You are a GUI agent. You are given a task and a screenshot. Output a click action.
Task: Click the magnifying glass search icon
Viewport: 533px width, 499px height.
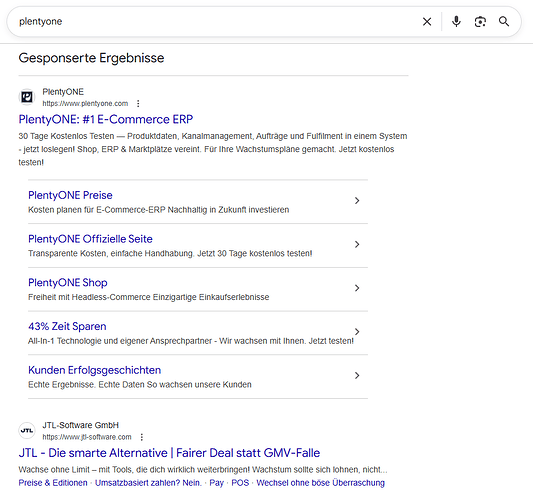[504, 21]
